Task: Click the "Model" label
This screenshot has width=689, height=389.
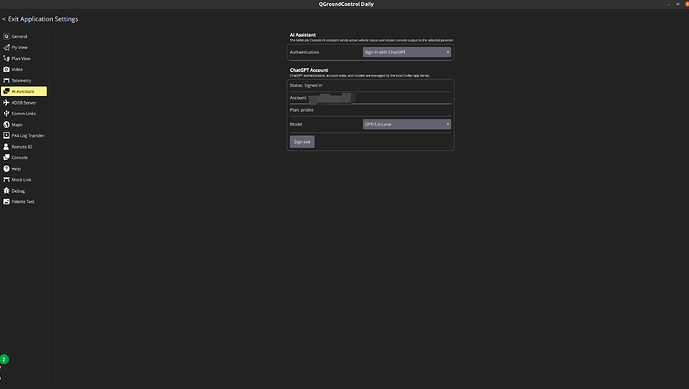Action: click(x=296, y=124)
